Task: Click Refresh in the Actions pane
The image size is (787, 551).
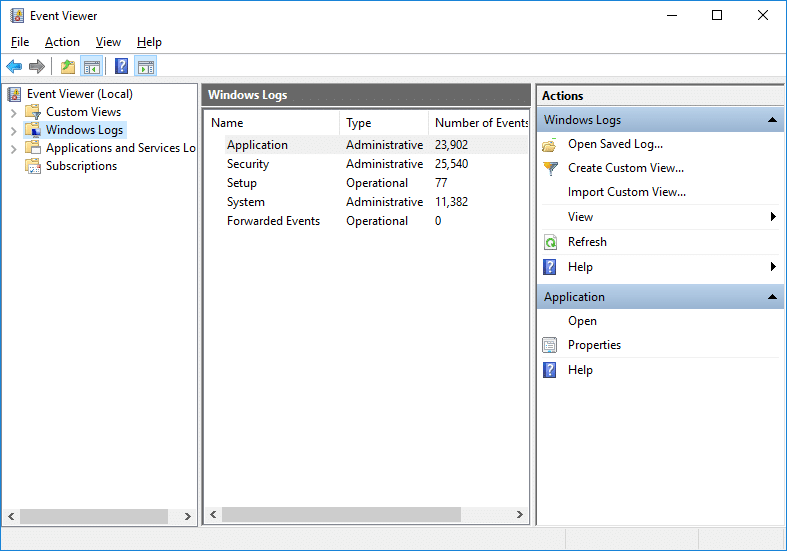Action: (587, 242)
